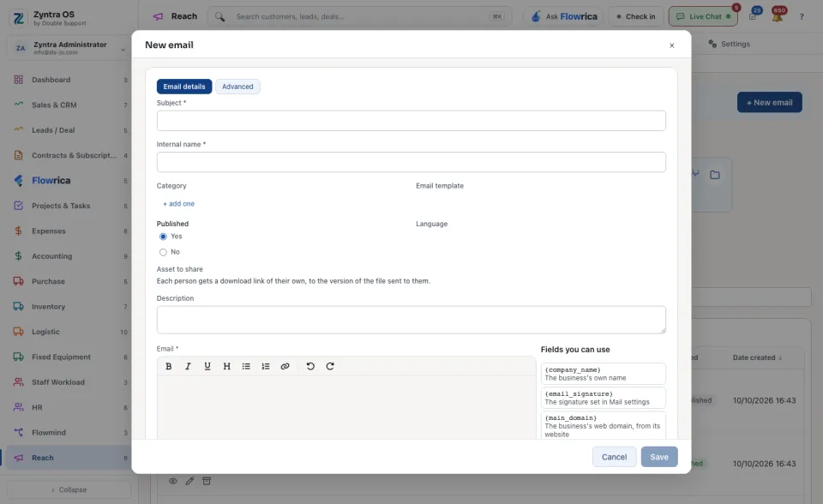Insert bulleted list in email editor
823x504 pixels.
tap(246, 367)
